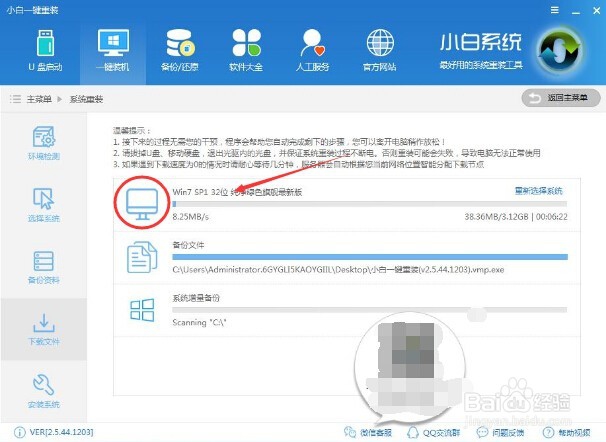Click the Scanning "C:\" status text
Viewport: 606px width, 442px height.
[199, 322]
